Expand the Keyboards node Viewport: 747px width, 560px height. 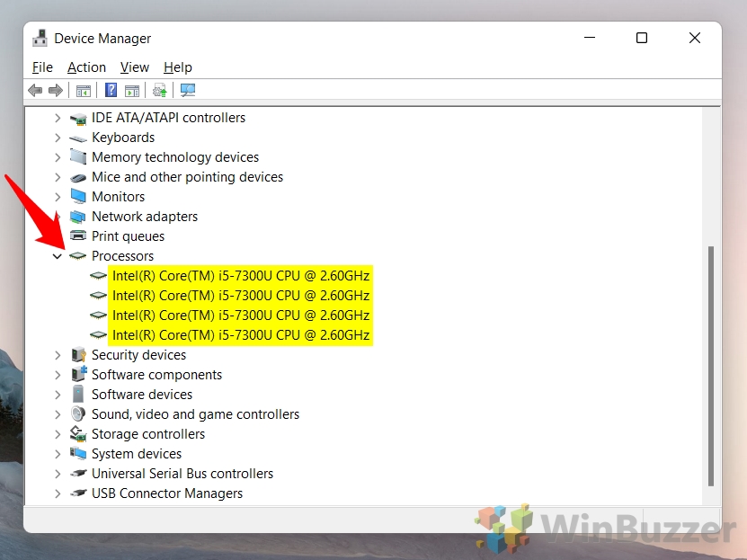coord(58,138)
